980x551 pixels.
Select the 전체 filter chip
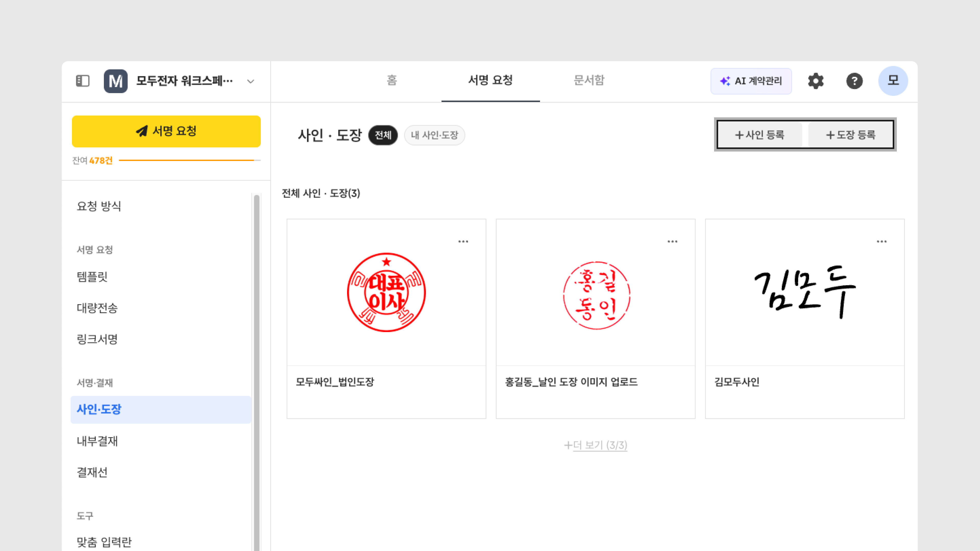pos(383,135)
